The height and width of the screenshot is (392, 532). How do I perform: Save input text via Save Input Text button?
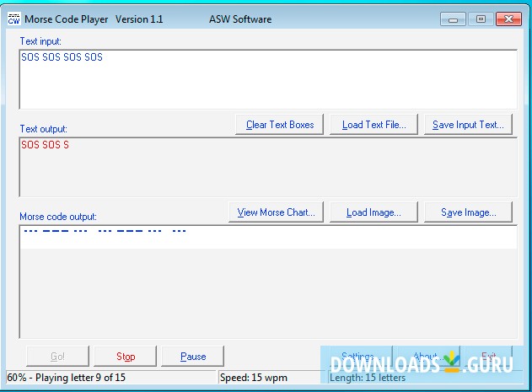click(468, 125)
